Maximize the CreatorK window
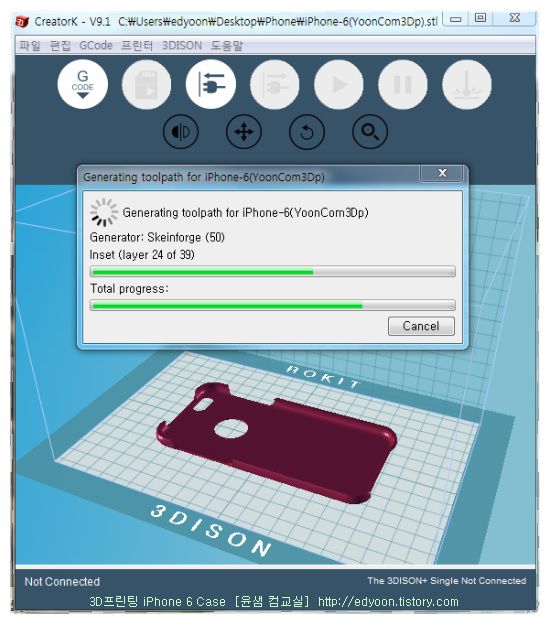This screenshot has height=624, width=550. click(x=481, y=18)
